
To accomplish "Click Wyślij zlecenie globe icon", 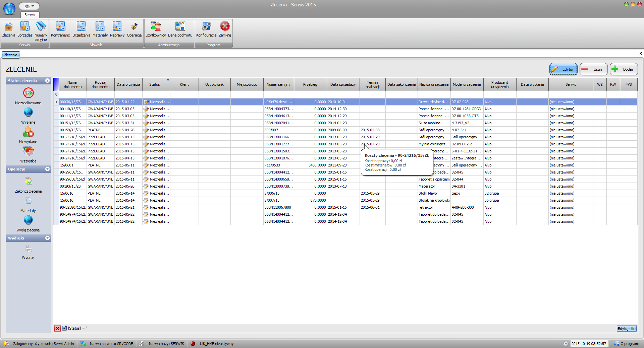I will (29, 220).
